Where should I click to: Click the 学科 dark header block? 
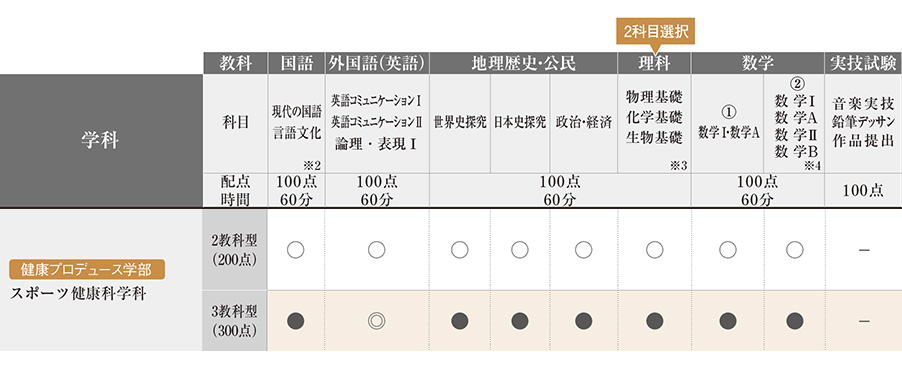[101, 141]
